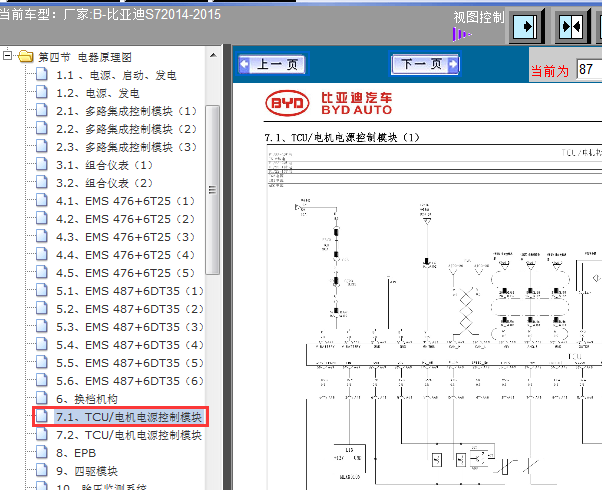Select 2.1 多路集成控制模块 (1)
This screenshot has width=602, height=490.
click(x=127, y=111)
